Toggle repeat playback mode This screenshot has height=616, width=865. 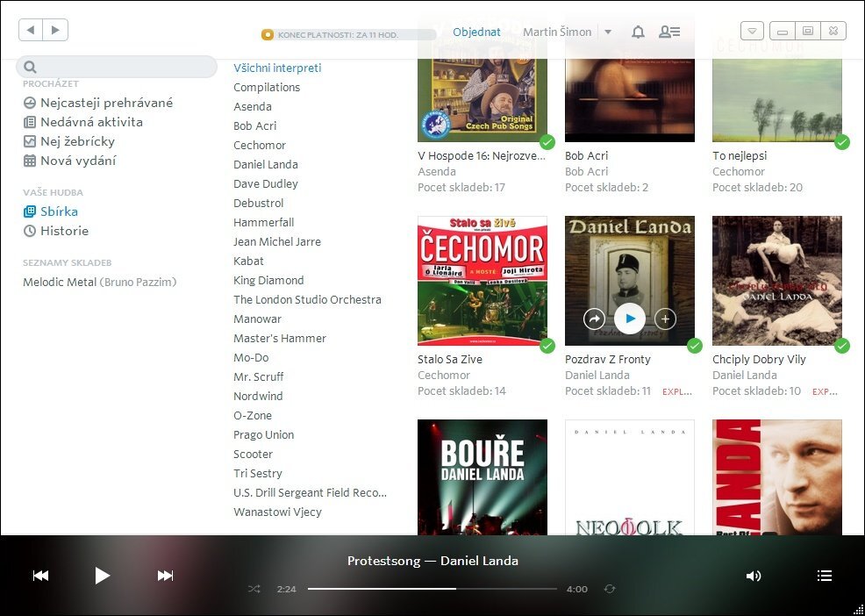click(611, 590)
